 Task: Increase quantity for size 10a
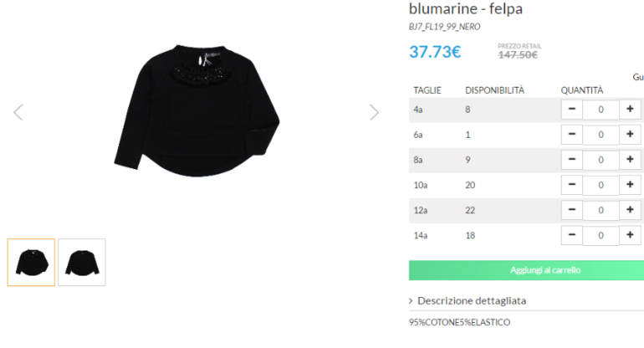tap(630, 185)
